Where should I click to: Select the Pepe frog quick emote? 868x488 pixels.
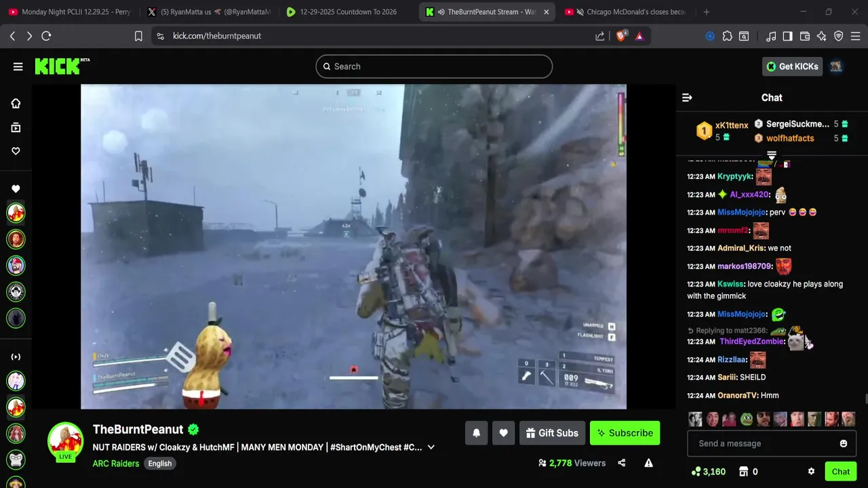pos(747,419)
